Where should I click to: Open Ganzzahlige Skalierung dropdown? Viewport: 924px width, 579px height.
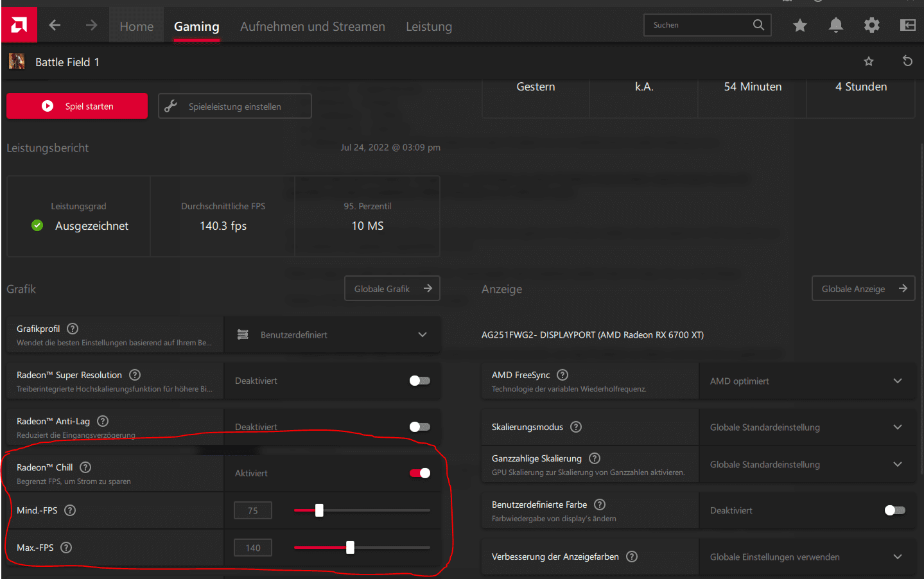(807, 464)
